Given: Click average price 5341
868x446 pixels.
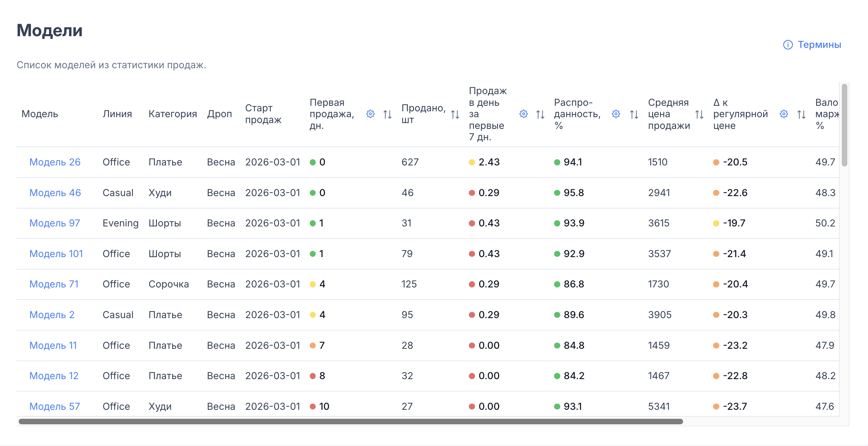Looking at the screenshot, I should [x=659, y=406].
